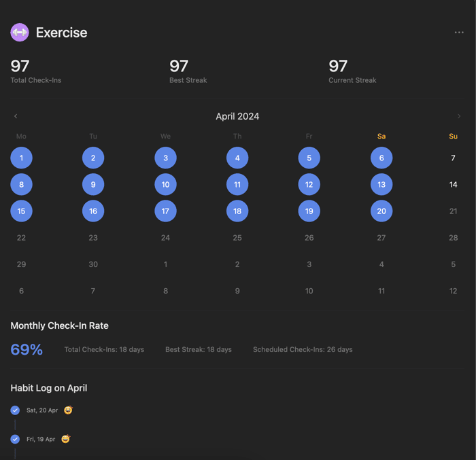This screenshot has height=460, width=476.
Task: Select Sunday April 14 in the calendar
Action: pos(453,185)
